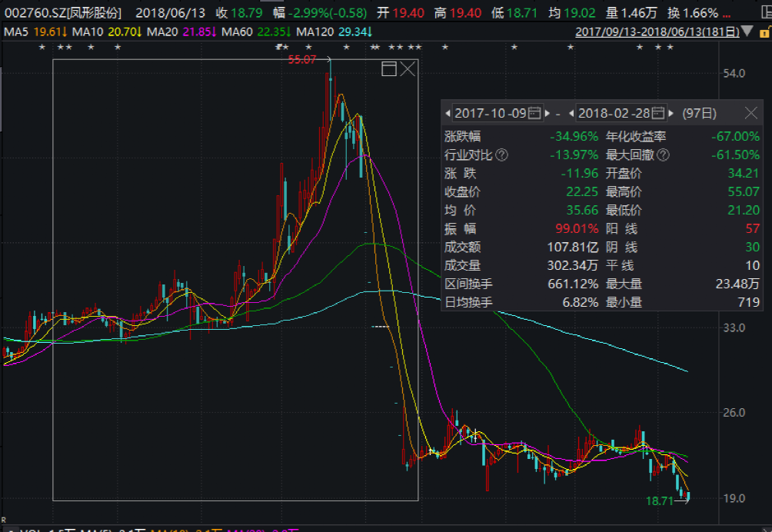
Task: Click the window icon on the selection box
Action: tap(391, 69)
